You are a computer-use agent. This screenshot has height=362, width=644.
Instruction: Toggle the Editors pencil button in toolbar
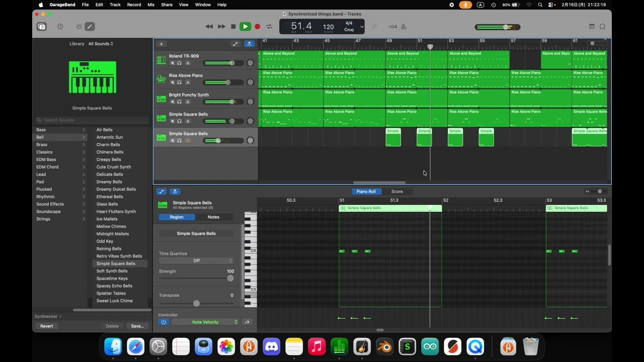(90, 27)
